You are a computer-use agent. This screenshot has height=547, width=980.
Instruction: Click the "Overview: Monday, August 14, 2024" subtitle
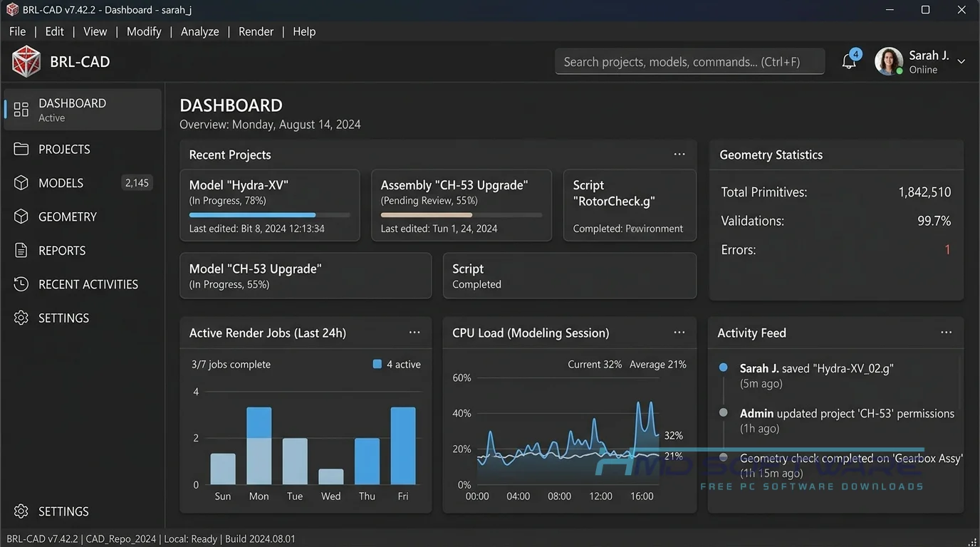(x=270, y=125)
